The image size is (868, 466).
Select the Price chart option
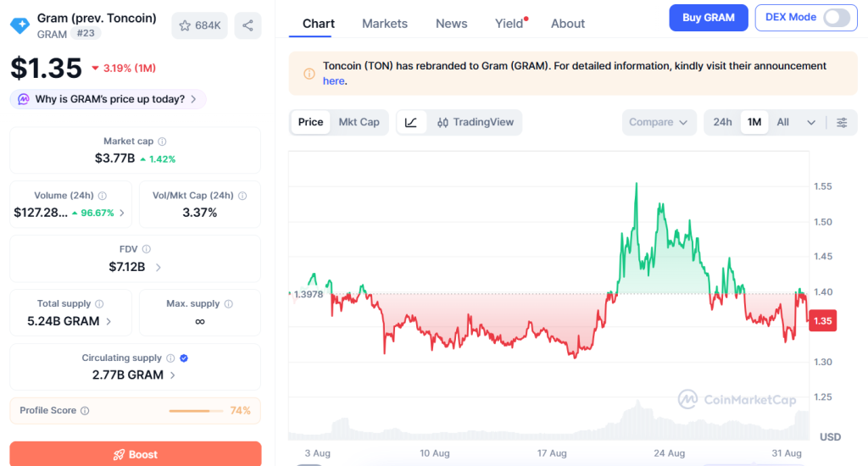point(310,122)
